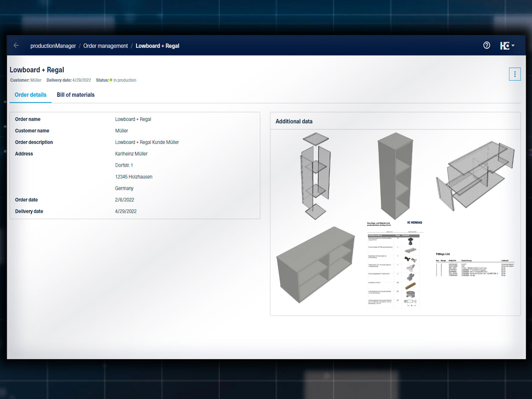Switch to the Bill of materials tab

(75, 95)
